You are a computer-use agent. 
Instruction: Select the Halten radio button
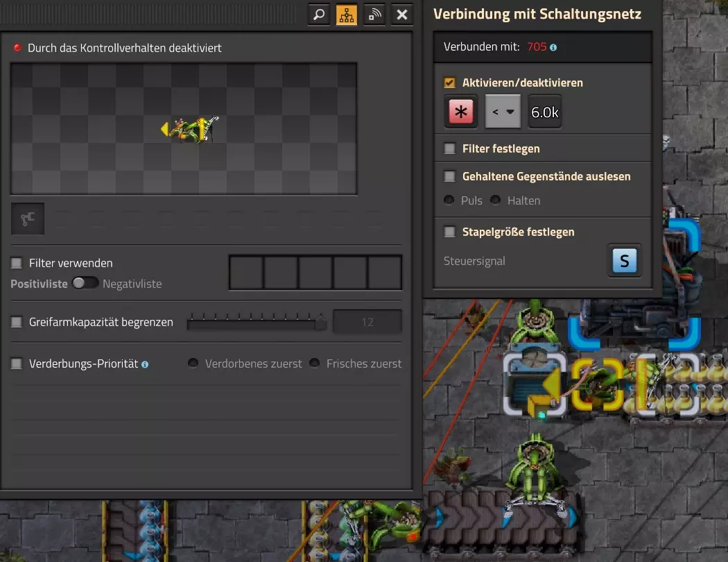496,201
